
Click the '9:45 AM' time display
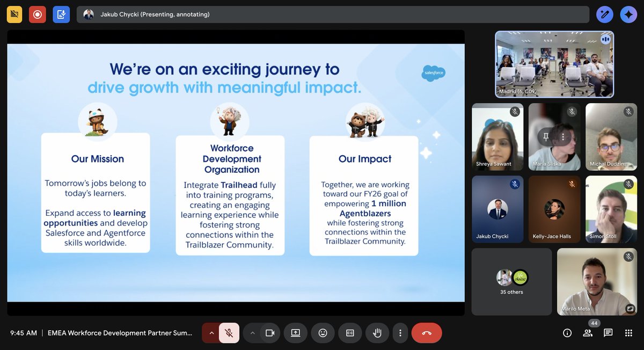pyautogui.click(x=24, y=333)
